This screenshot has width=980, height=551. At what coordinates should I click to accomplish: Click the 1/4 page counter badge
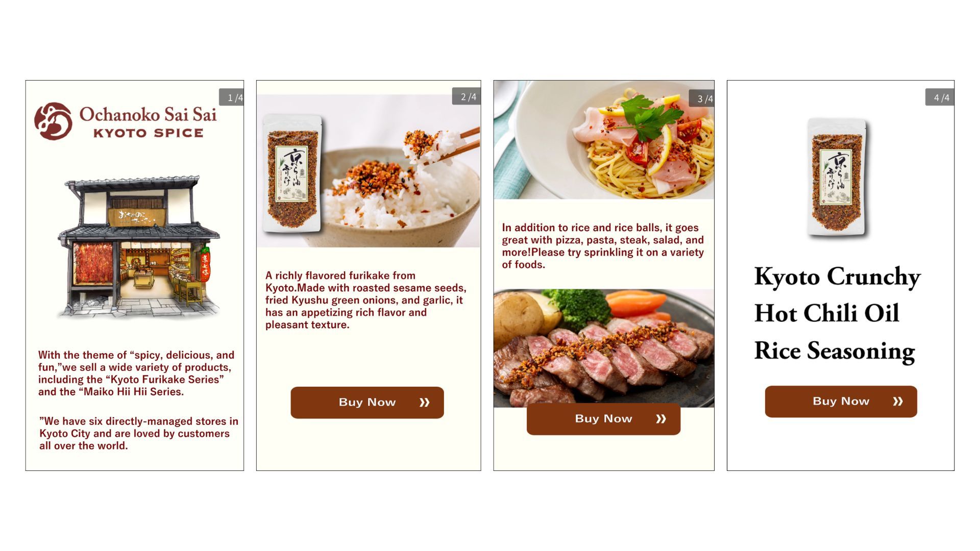232,97
